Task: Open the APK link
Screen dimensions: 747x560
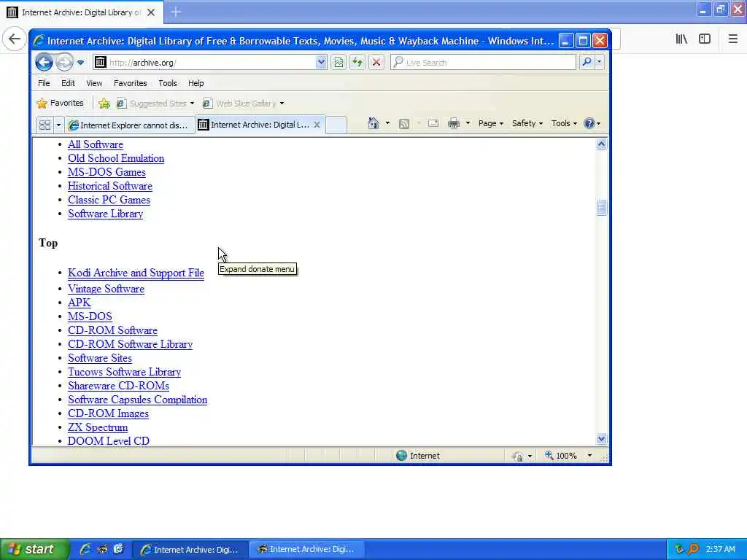Action: (x=79, y=303)
